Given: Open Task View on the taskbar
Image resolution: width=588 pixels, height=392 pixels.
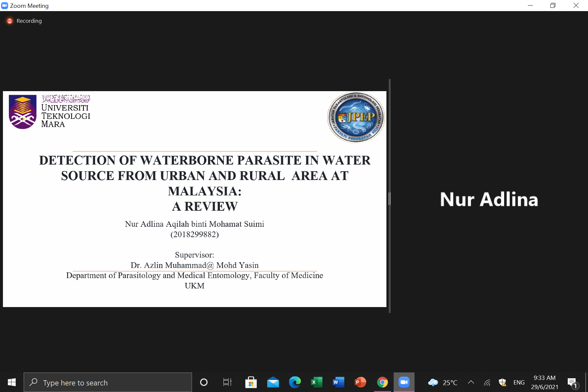Looking at the screenshot, I should pyautogui.click(x=227, y=382).
